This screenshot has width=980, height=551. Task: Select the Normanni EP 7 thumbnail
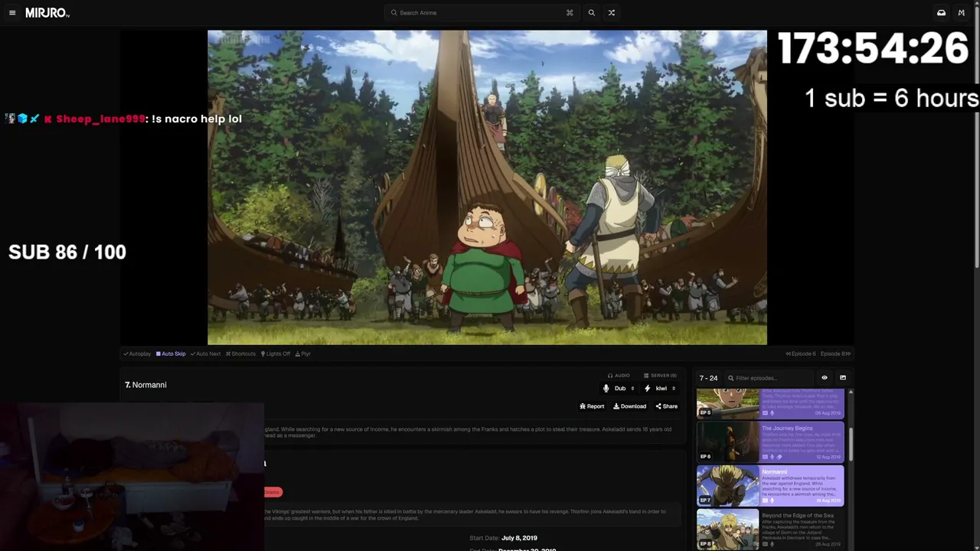727,486
